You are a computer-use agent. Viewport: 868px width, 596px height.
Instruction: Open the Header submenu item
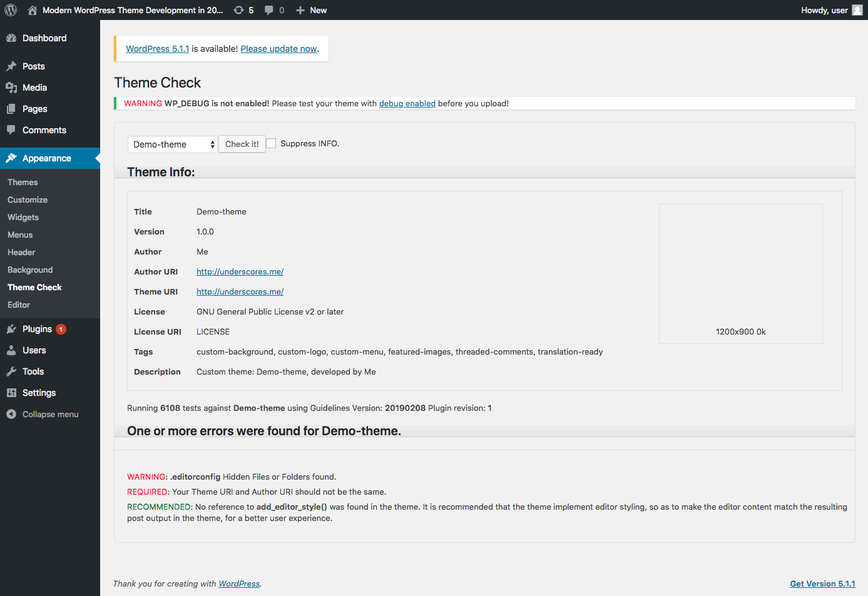click(x=21, y=252)
